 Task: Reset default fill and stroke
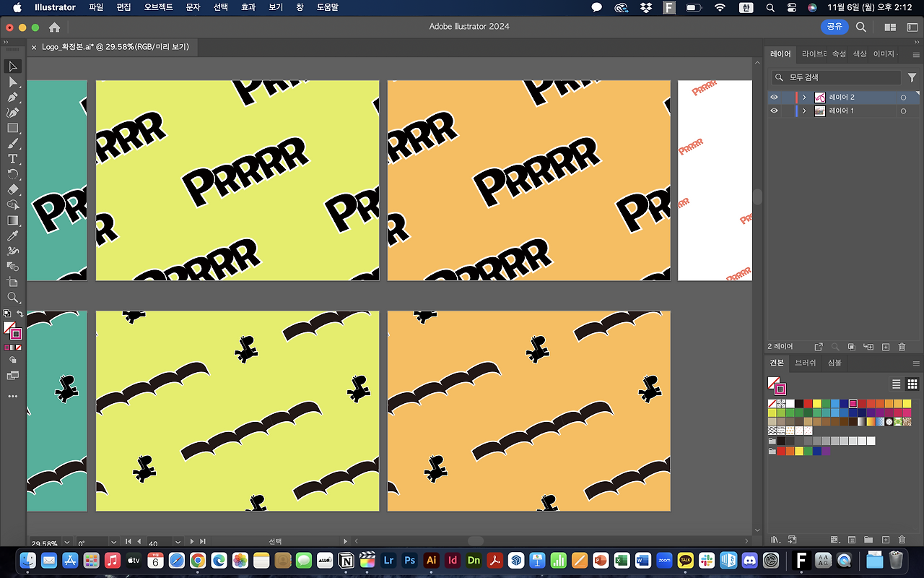click(x=7, y=314)
